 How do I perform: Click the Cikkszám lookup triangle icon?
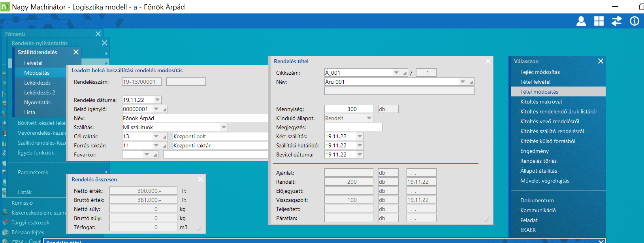pyautogui.click(x=405, y=73)
